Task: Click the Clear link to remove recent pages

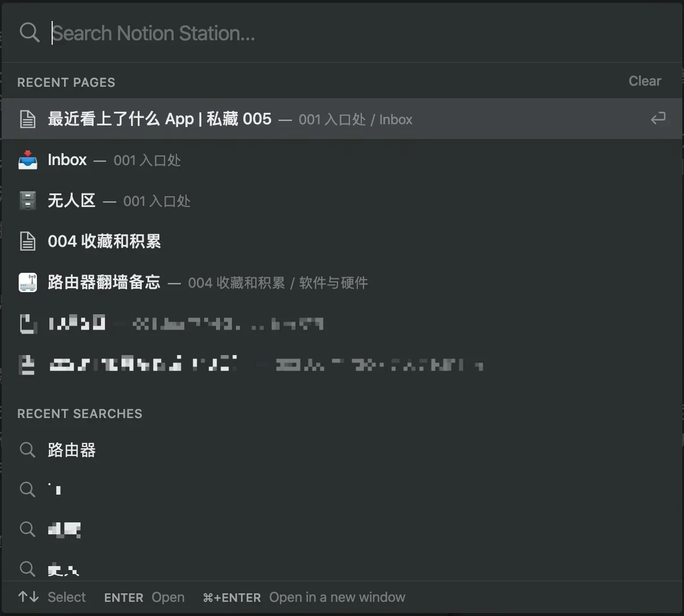Action: click(644, 81)
